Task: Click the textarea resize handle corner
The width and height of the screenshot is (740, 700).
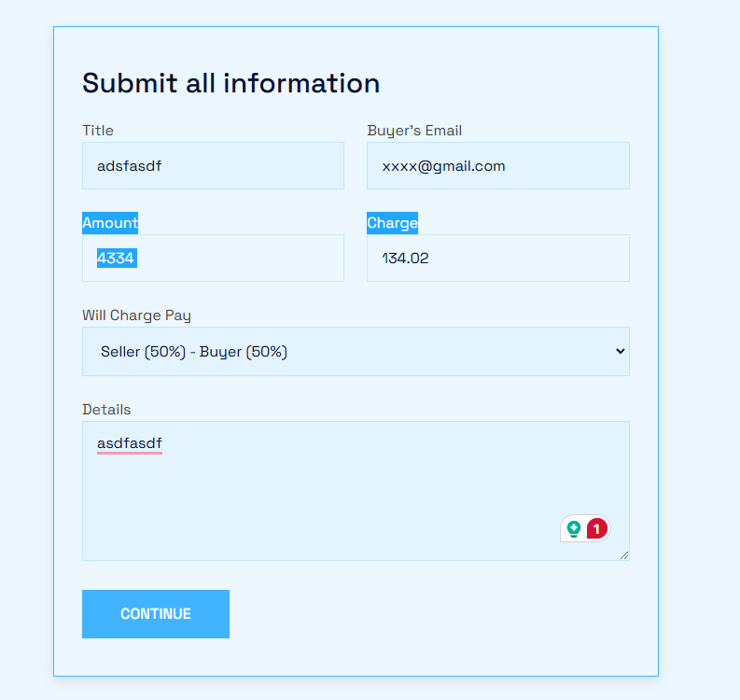Action: coord(624,555)
